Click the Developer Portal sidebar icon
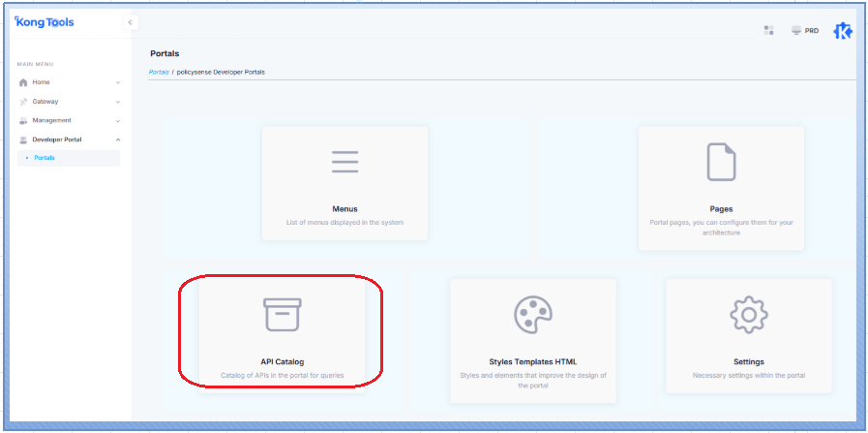The height and width of the screenshot is (433, 868). point(23,139)
